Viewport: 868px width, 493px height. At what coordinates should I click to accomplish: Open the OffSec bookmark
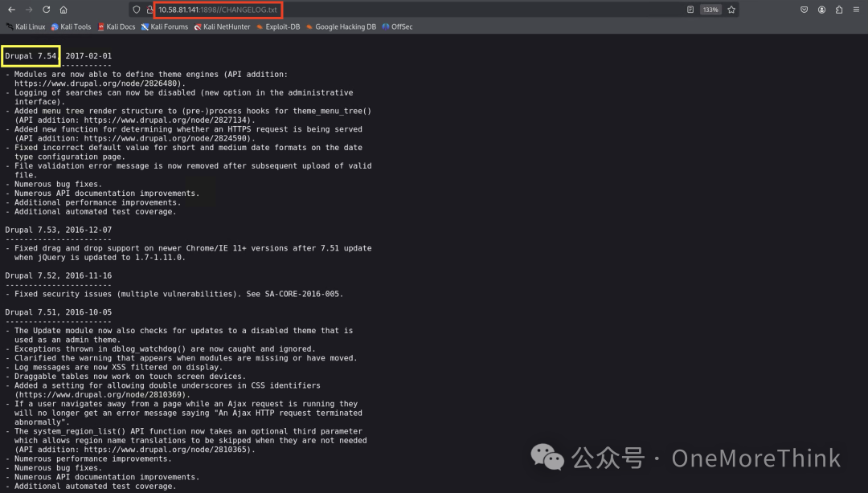[x=398, y=26]
